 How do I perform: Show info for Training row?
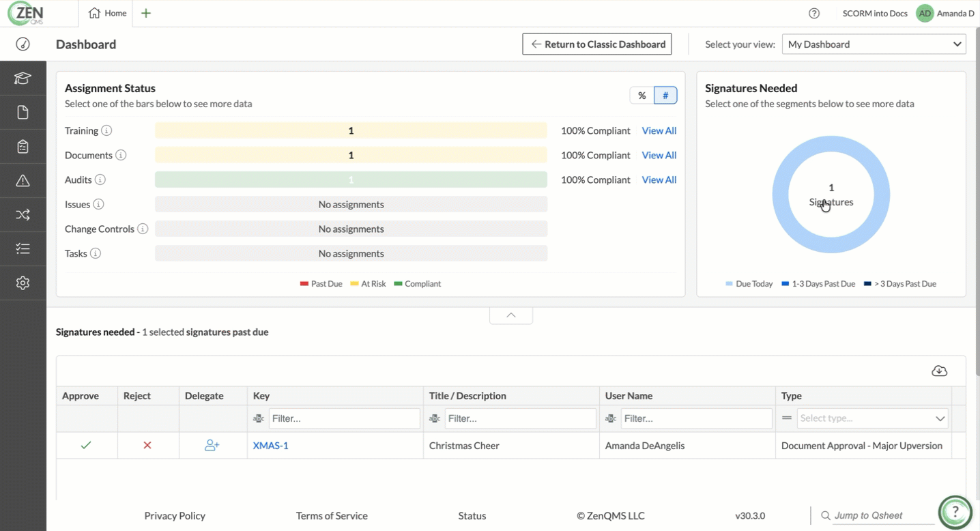coord(106,130)
